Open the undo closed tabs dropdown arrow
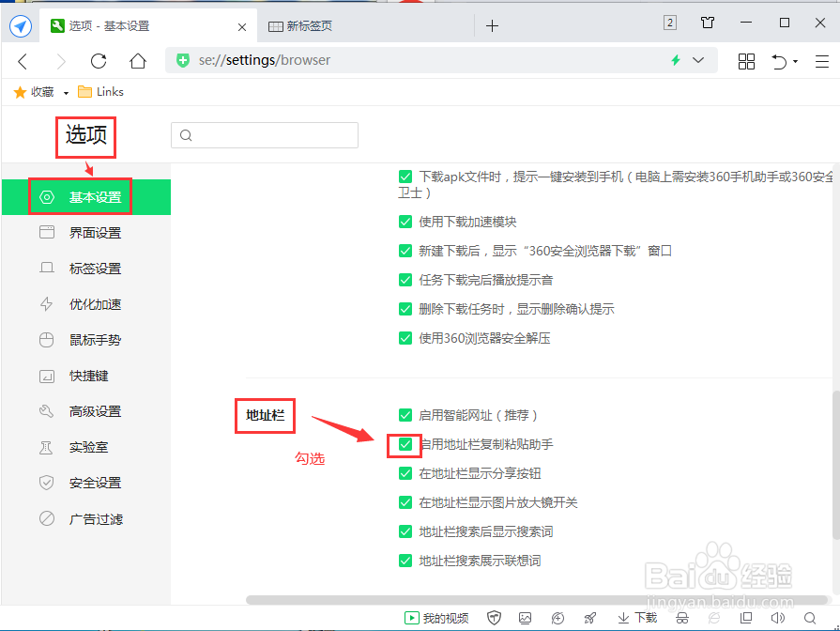This screenshot has width=840, height=631. point(796,62)
